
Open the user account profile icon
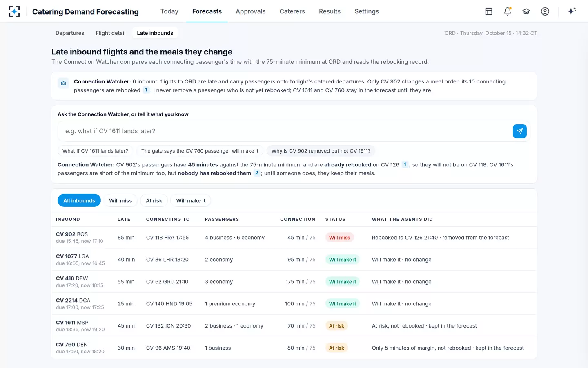tap(545, 11)
